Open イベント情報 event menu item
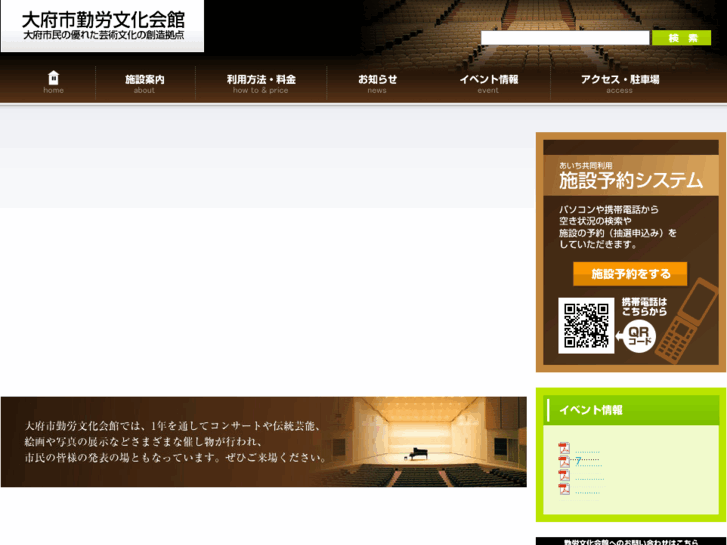Image resolution: width=727 pixels, height=545 pixels. [489, 83]
